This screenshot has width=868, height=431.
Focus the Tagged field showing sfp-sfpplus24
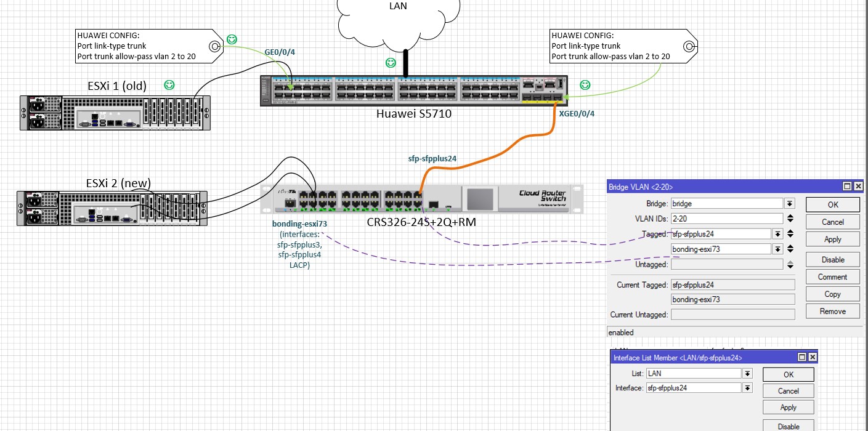[721, 234]
